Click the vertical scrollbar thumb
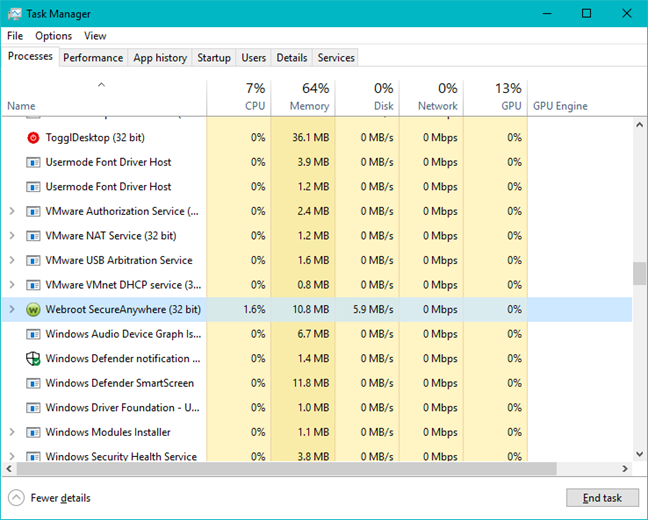 (x=639, y=273)
